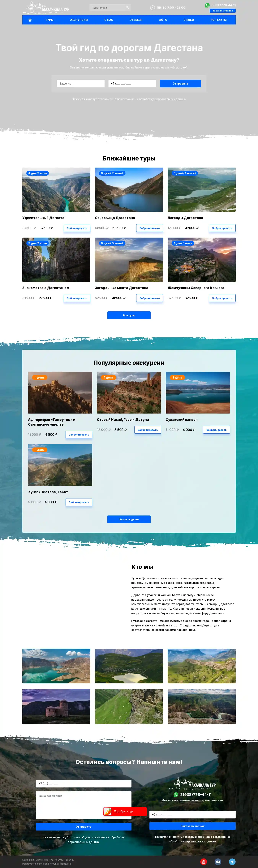Open WhatsApp via header green icon

coord(207,5)
